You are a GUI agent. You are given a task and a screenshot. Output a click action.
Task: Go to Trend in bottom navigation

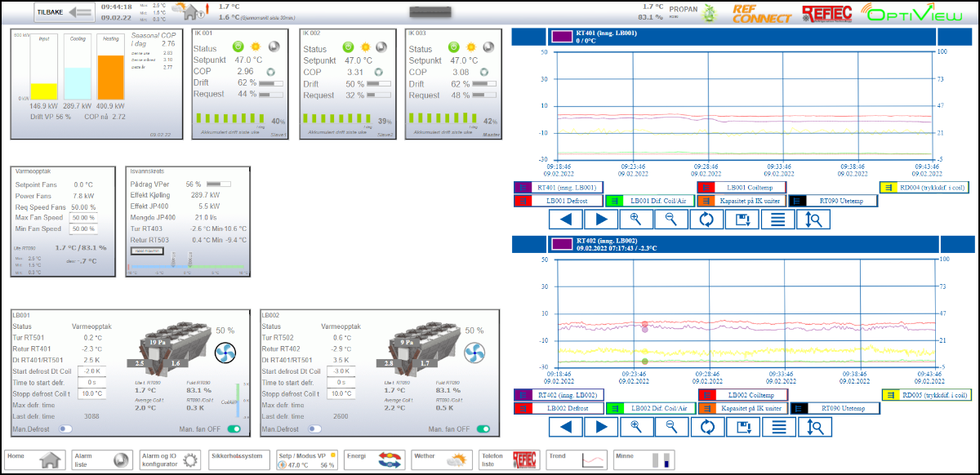coord(577,459)
